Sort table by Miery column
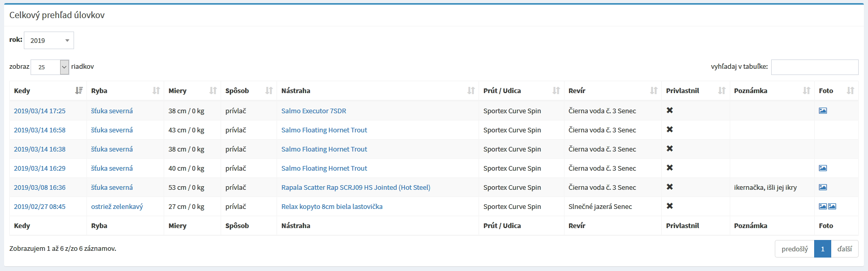 tap(192, 91)
